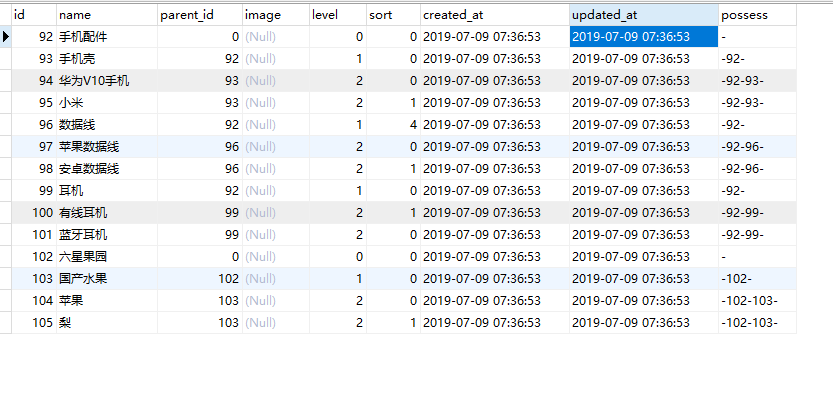Select the sort cell in row 小米
Image resolution: width=833 pixels, height=413 pixels.
[393, 103]
